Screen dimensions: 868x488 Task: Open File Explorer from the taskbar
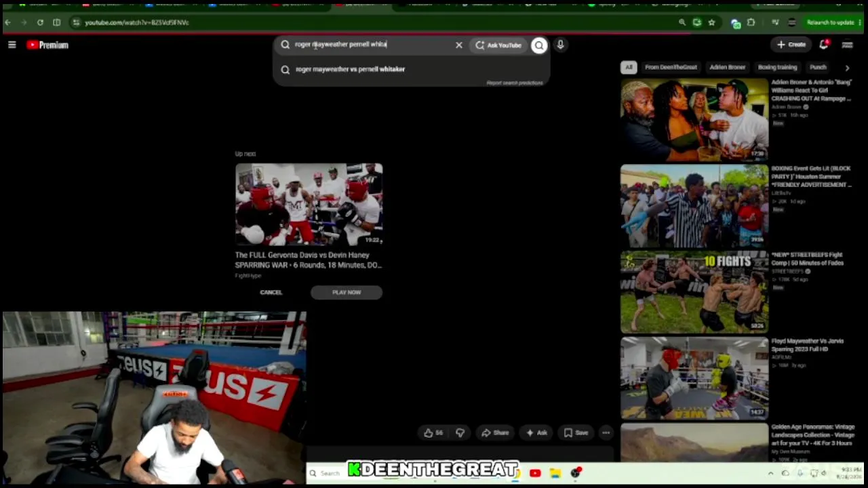tap(555, 473)
